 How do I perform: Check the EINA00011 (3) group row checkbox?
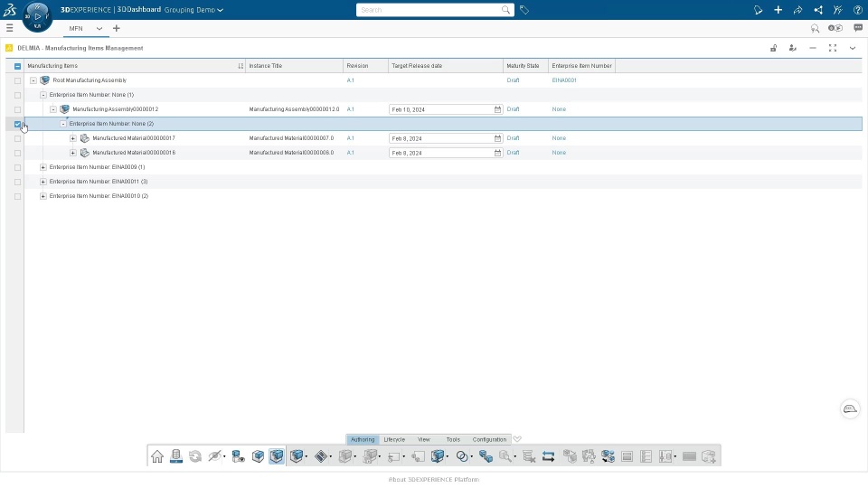[18, 182]
